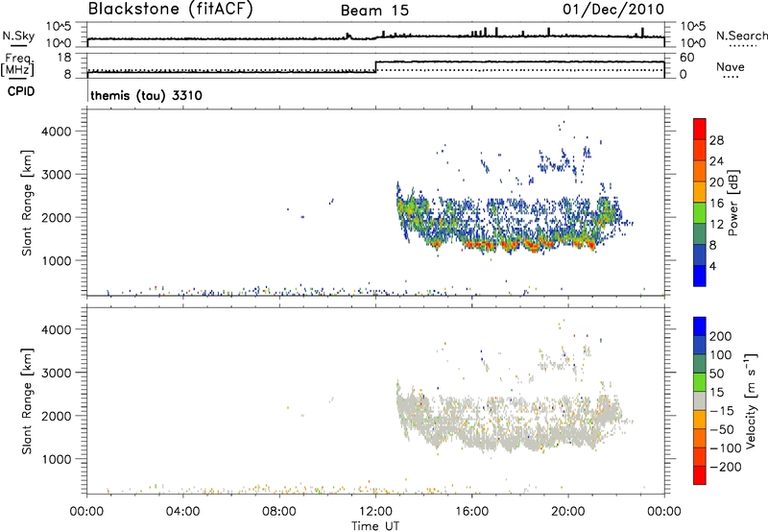Click the '04:00' time axis label

[x=183, y=512]
